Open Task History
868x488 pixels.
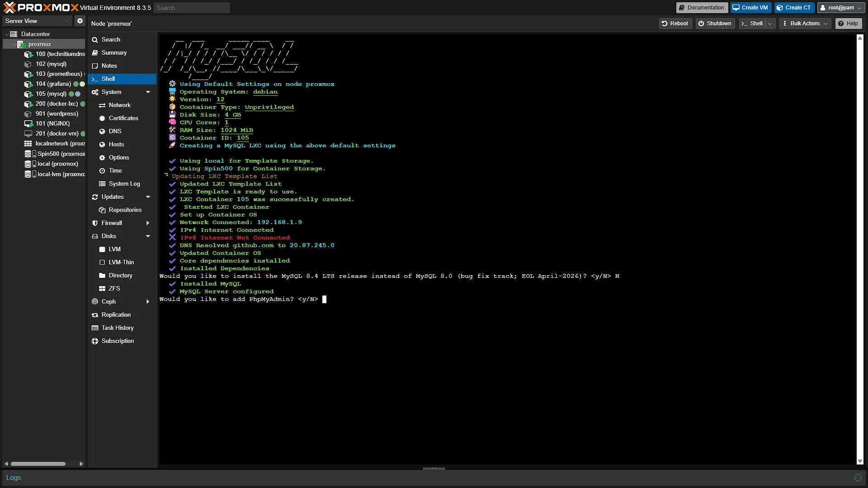(122, 328)
